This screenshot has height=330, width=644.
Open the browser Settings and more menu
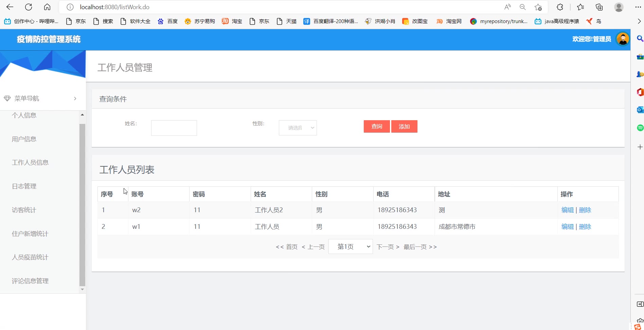[638, 7]
